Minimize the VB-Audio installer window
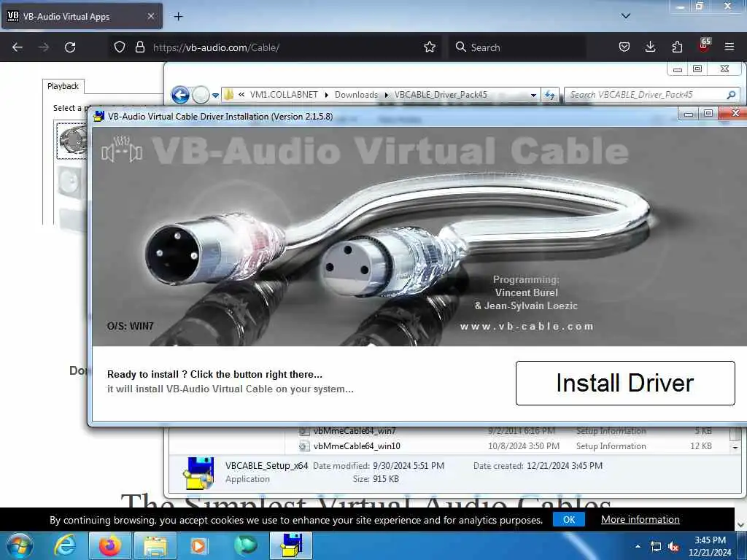Viewport: 747px width, 560px height. click(688, 113)
